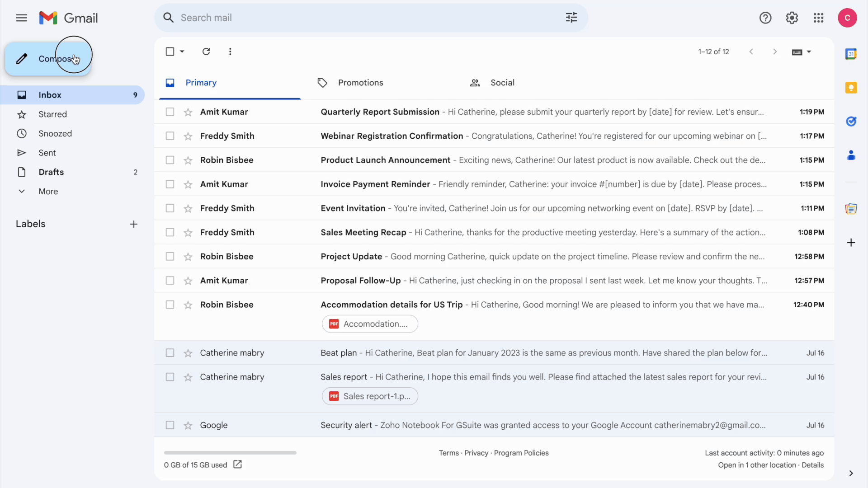868x488 pixels.
Task: Open Google Tasks side panel icon
Action: 851,121
